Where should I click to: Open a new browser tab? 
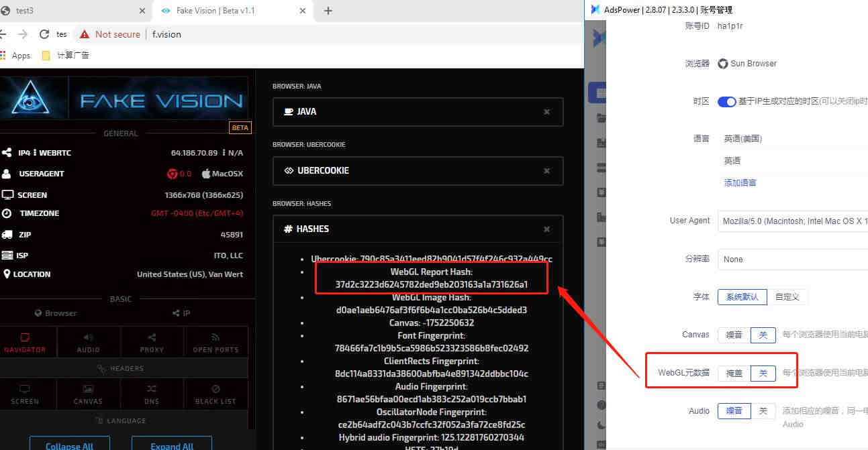pyautogui.click(x=328, y=11)
